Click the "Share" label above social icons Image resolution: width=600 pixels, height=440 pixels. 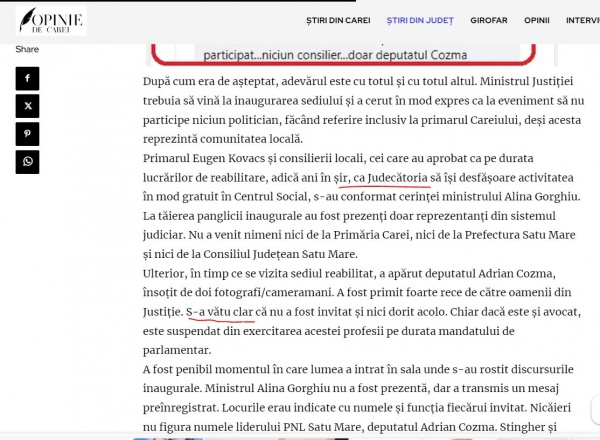pos(27,49)
